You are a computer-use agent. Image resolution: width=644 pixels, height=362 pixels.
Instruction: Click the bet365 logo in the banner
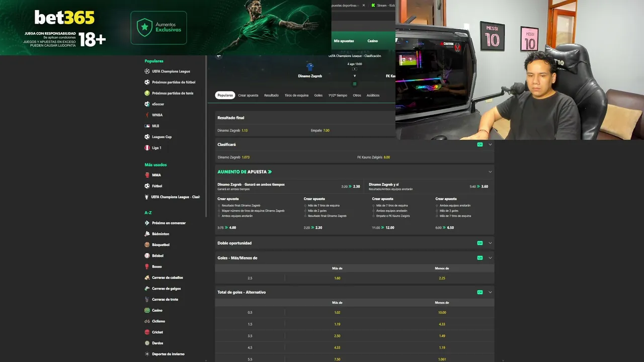64,18
